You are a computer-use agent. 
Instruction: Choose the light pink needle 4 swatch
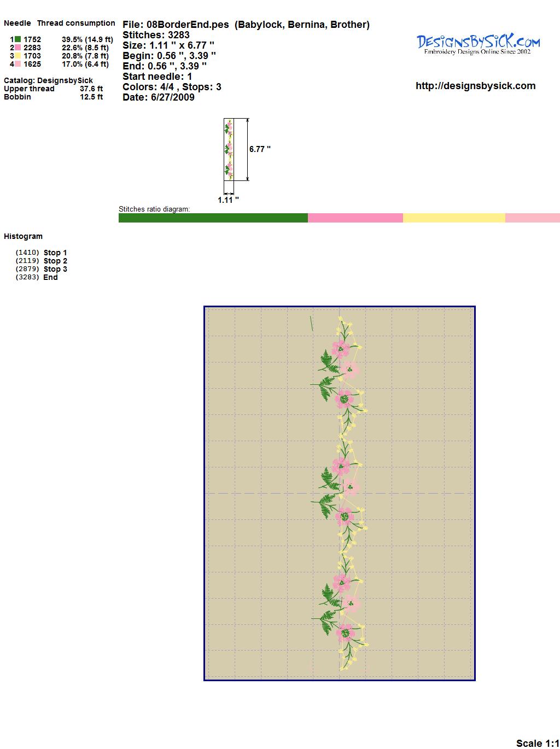pyautogui.click(x=18, y=64)
